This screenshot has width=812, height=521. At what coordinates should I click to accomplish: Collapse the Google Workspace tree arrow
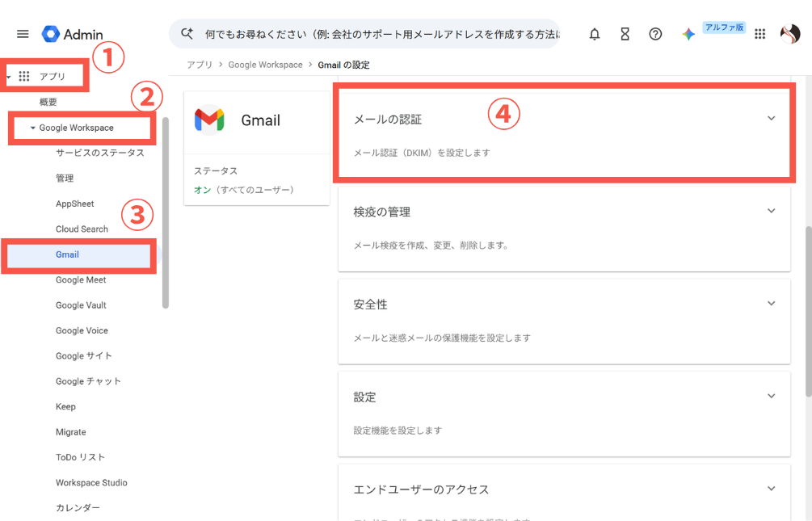(x=32, y=128)
